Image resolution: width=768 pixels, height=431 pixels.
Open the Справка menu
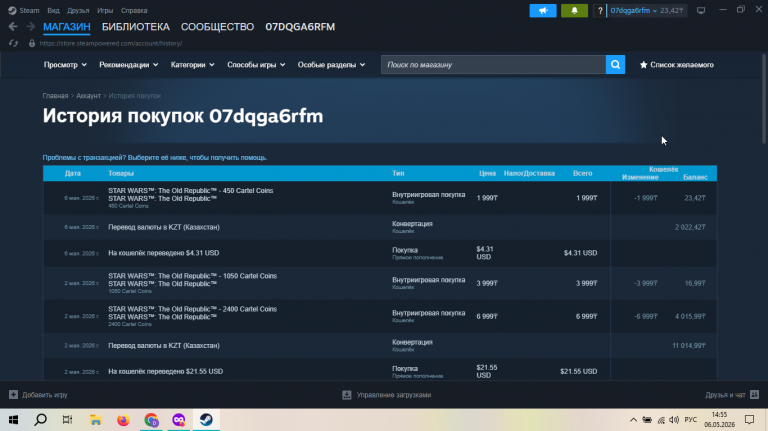coord(134,10)
